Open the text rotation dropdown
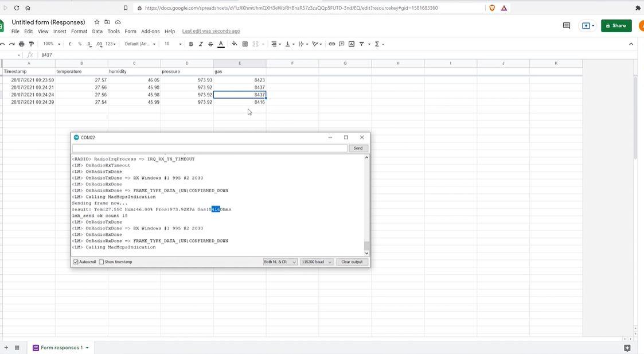 tap(317, 44)
